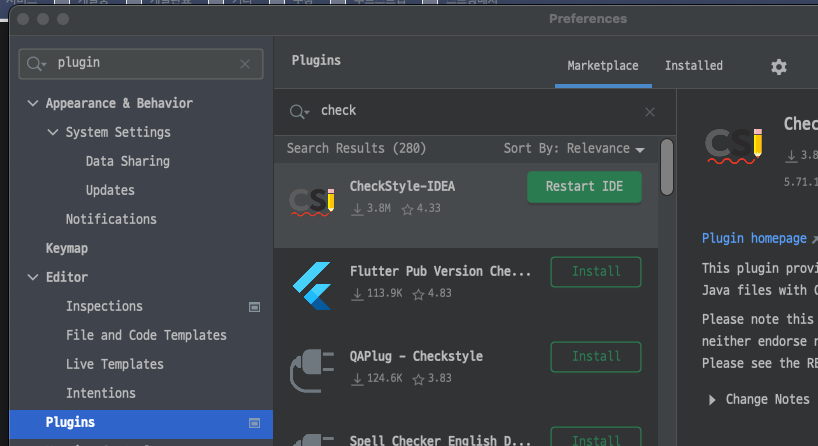The width and height of the screenshot is (818, 446).
Task: Select Updates in settings tree
Action: (x=110, y=190)
